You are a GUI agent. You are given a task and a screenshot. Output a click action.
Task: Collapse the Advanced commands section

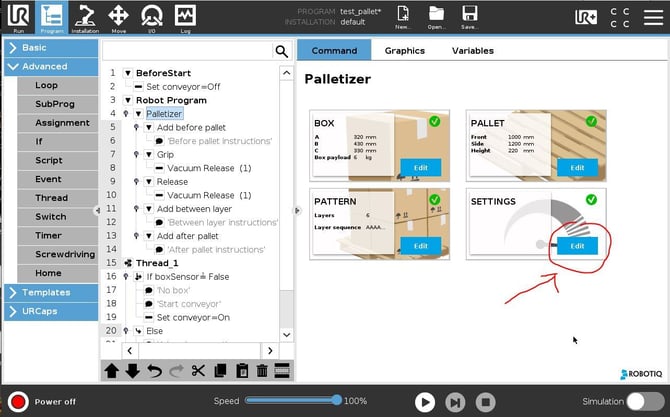tap(48, 67)
